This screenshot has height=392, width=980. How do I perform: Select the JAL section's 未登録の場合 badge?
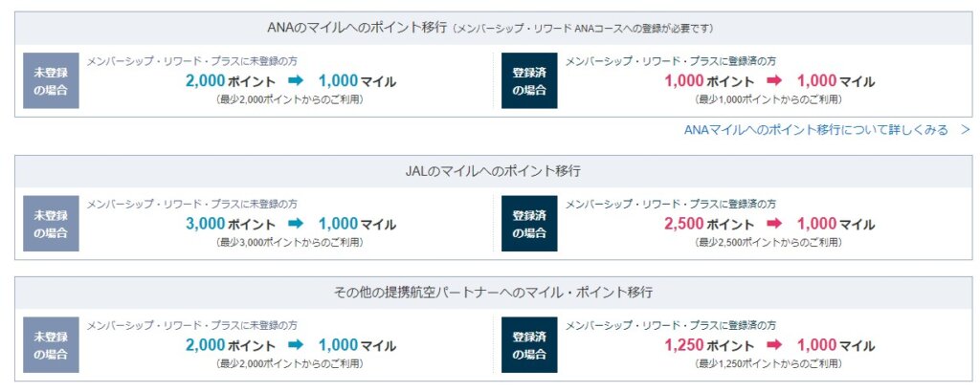tap(51, 223)
